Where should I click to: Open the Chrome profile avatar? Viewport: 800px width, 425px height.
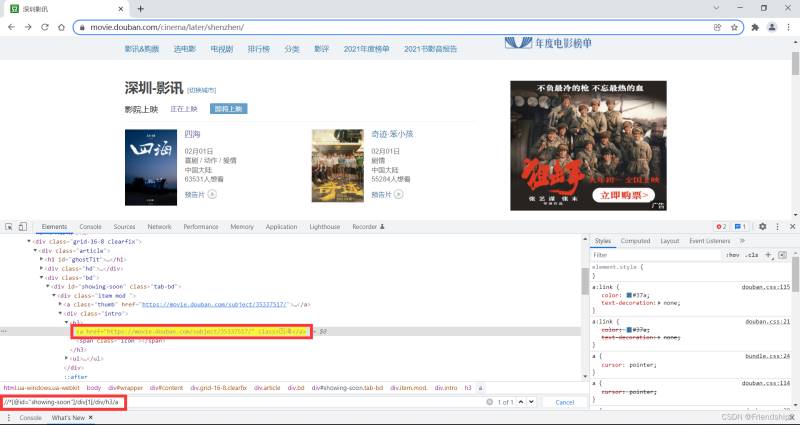click(x=772, y=28)
